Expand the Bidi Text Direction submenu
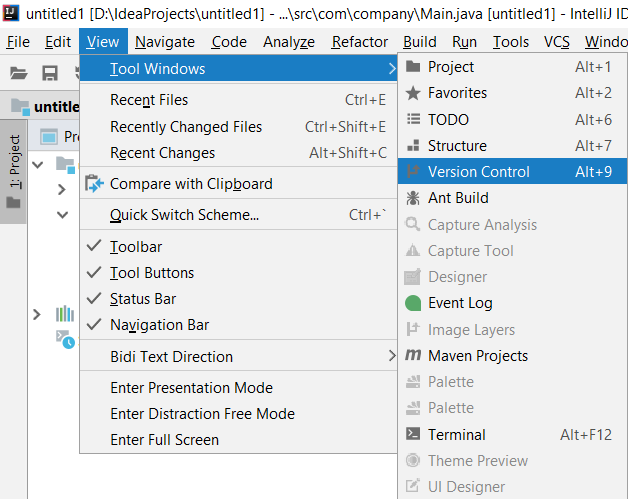Screen dimensions: 628x499 point(238,356)
